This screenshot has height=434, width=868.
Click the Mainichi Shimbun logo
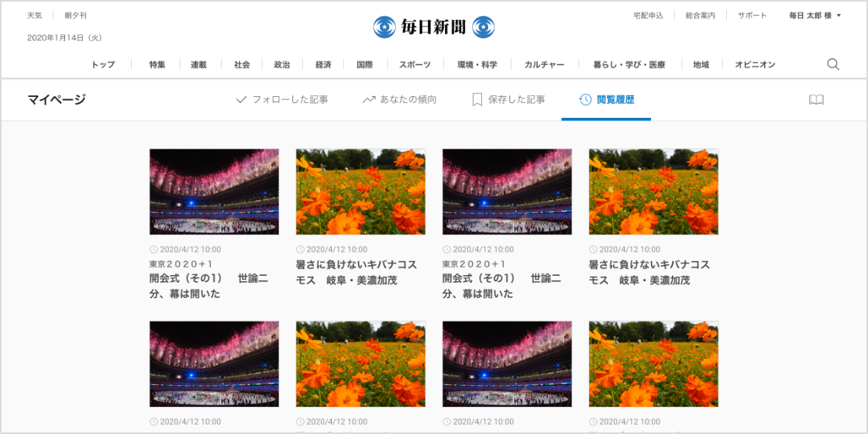point(434,26)
